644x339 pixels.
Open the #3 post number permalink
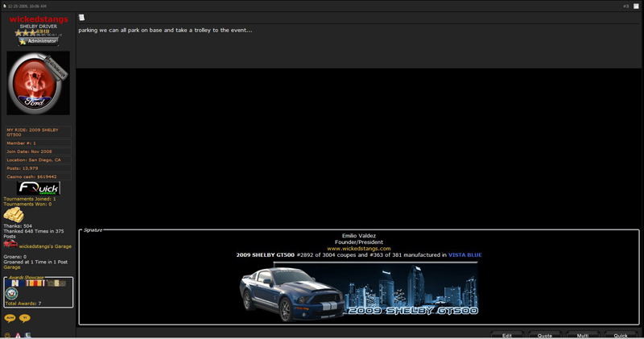click(x=626, y=6)
